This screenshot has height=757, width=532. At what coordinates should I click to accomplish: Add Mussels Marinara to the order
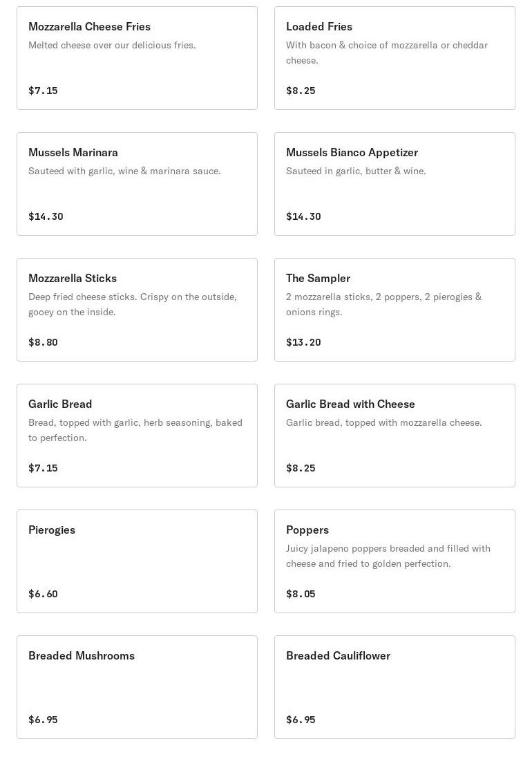(x=137, y=184)
